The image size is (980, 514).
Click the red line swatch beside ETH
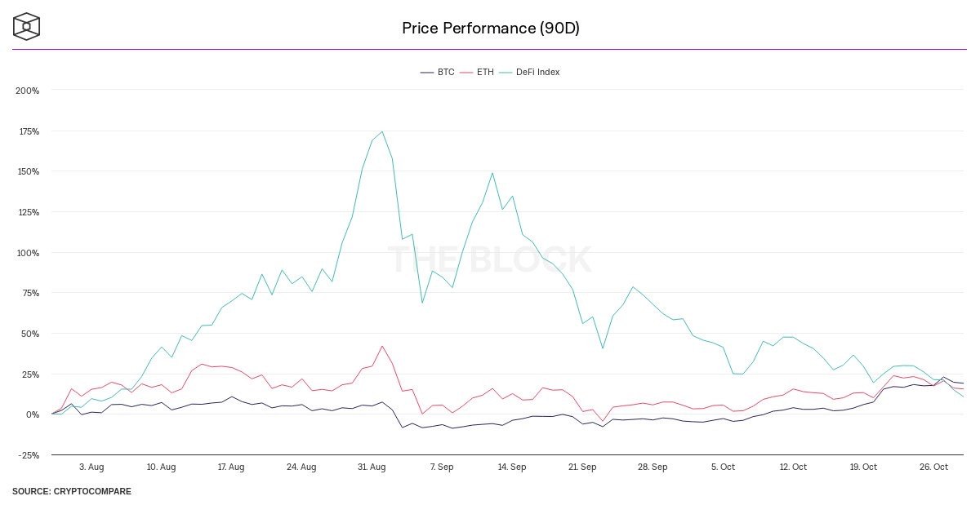[466, 72]
